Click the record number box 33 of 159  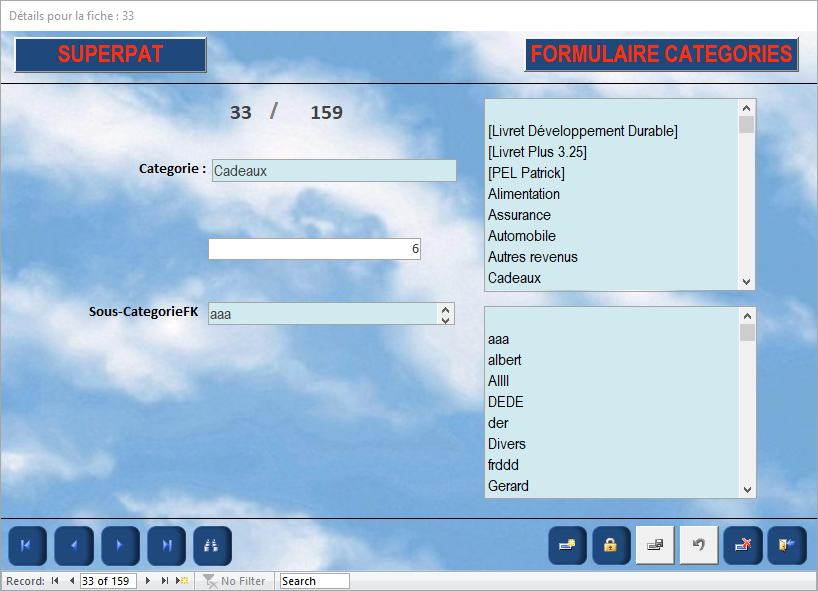coord(108,581)
